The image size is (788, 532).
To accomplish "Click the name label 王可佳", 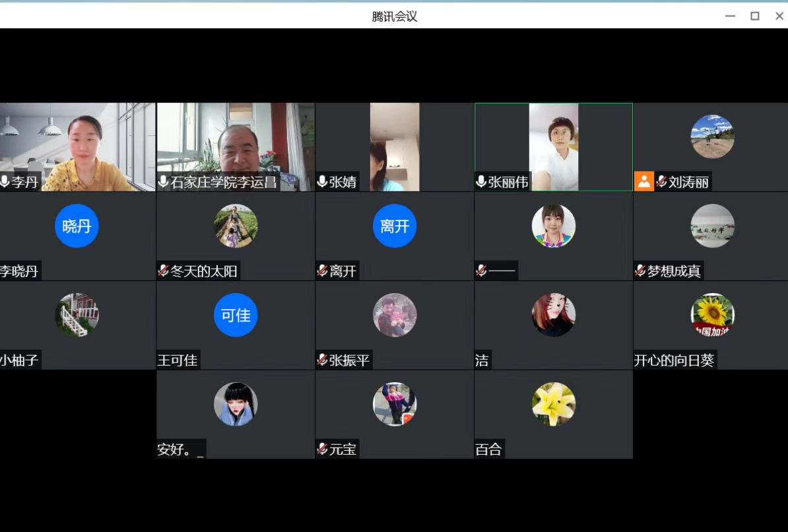I will [x=178, y=360].
